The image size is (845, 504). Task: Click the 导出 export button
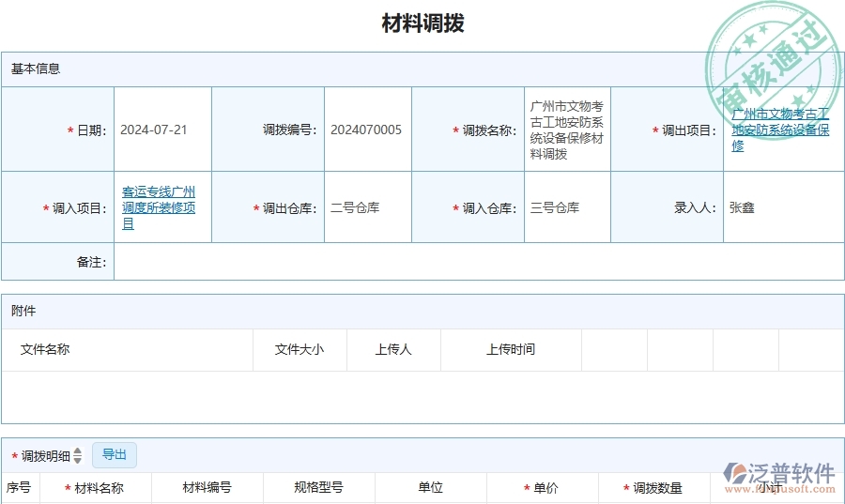coord(115,455)
